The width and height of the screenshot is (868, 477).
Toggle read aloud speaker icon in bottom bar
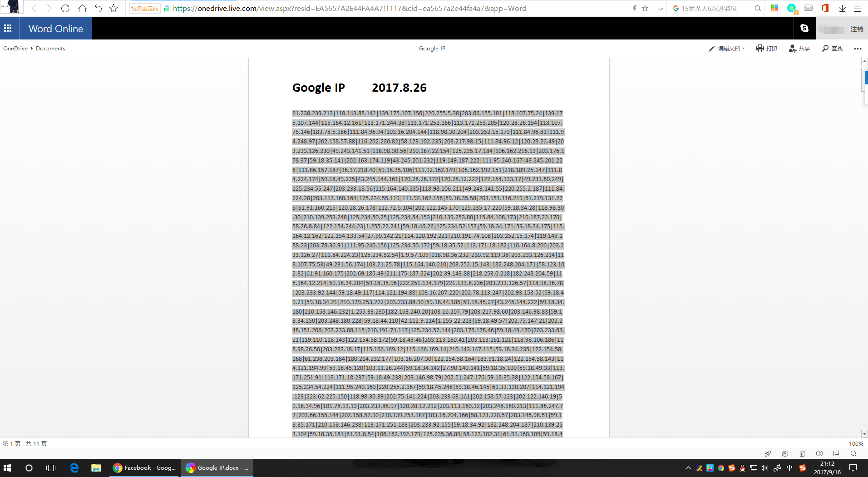tap(819, 453)
